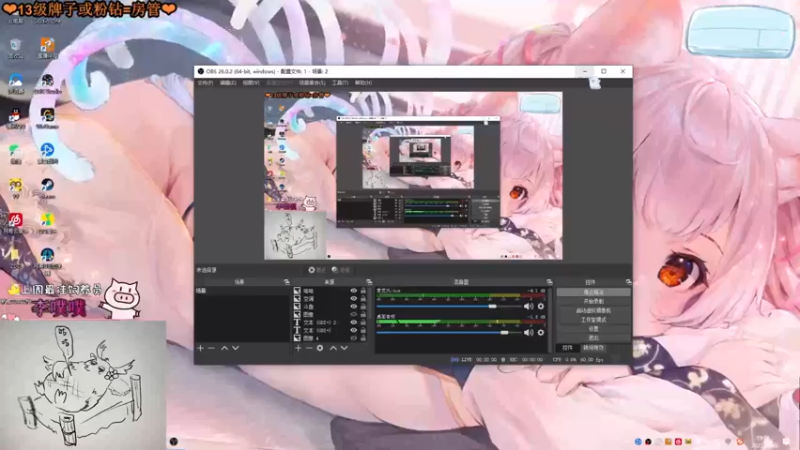Image resolution: width=800 pixels, height=450 pixels.
Task: Mute the 桌面音频 audio channel
Action: tap(529, 333)
